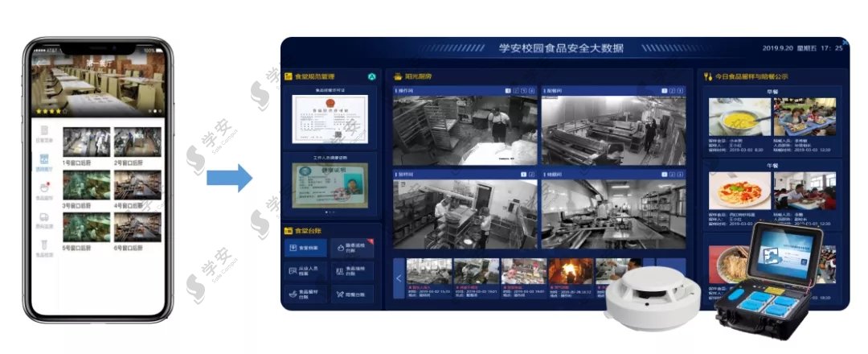Click the carousel dots under the health certificate
Image resolution: width=868 pixels, height=354 pixels.
[x=330, y=212]
